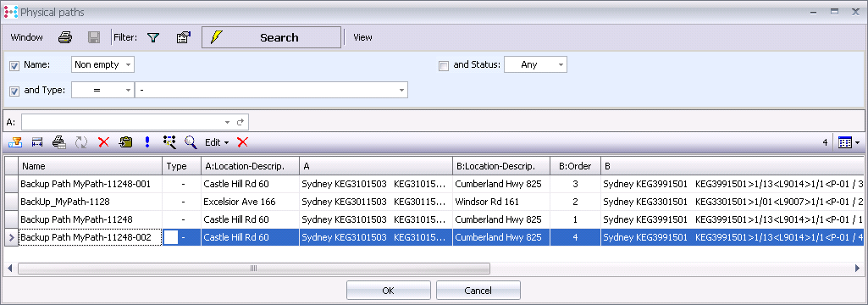Toggle the 'and Type' filter checkbox
868x305 pixels.
tap(14, 91)
